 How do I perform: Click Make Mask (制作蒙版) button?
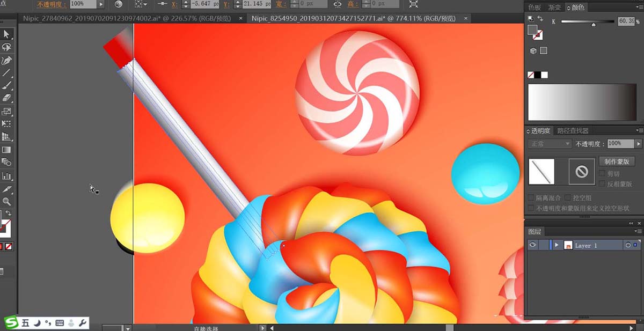click(x=617, y=161)
